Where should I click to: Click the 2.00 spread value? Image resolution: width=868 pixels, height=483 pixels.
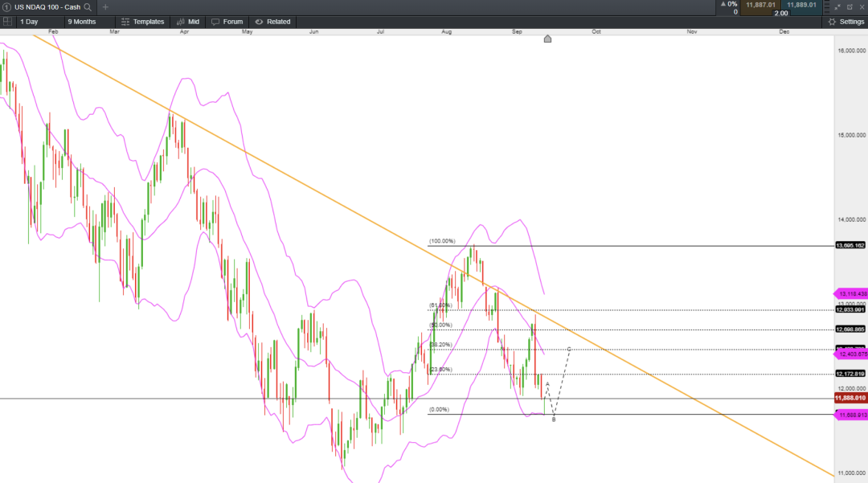click(781, 13)
